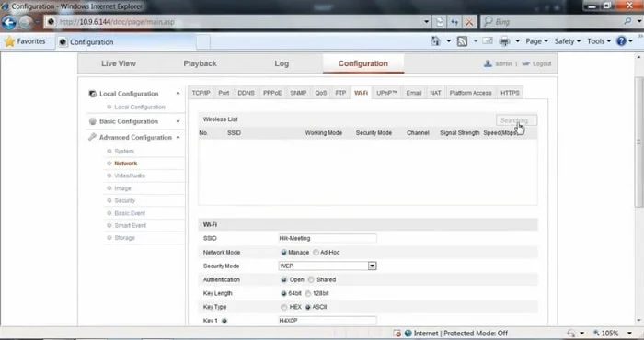
Task: Select 128bit key length
Action: [308, 293]
